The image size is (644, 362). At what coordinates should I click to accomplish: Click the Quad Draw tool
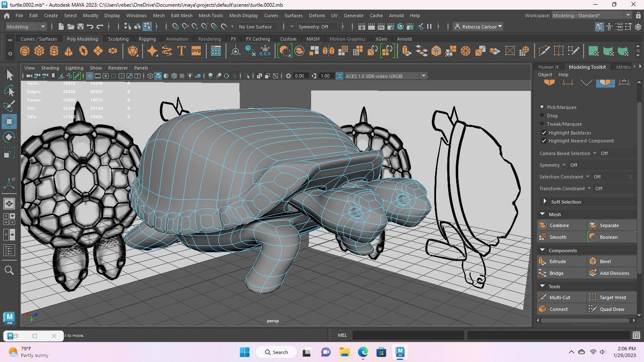[611, 309]
